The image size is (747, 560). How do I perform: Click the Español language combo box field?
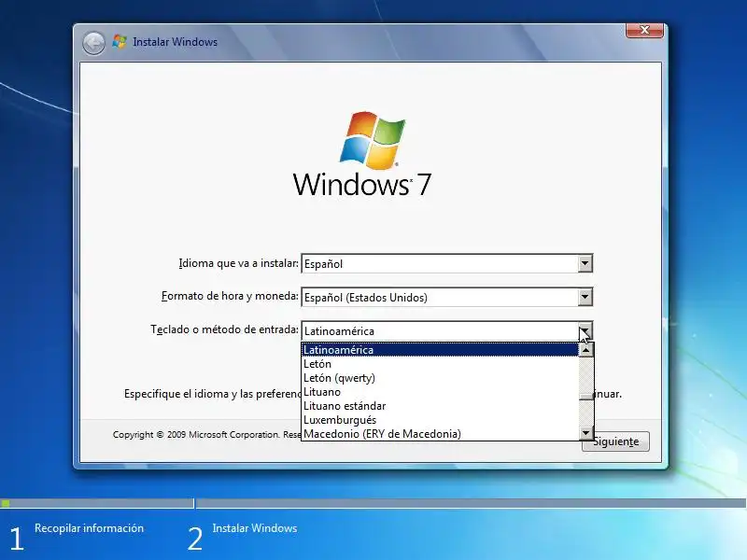pyautogui.click(x=447, y=263)
